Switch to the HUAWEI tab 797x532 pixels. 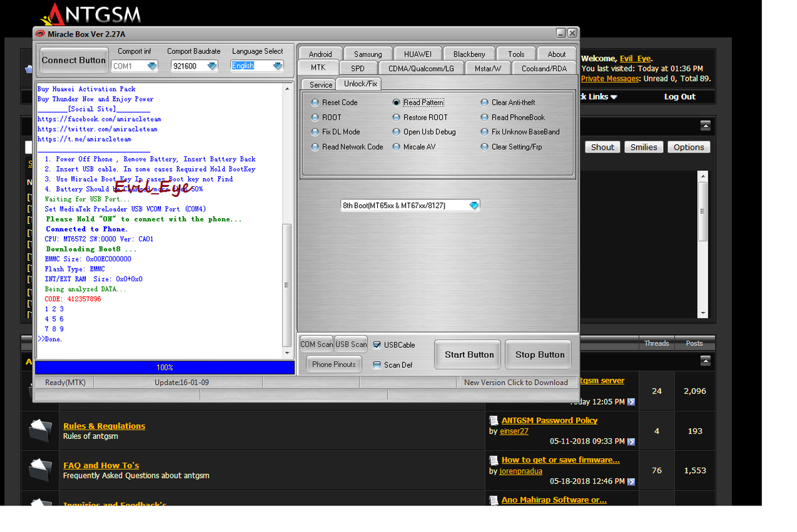point(417,54)
